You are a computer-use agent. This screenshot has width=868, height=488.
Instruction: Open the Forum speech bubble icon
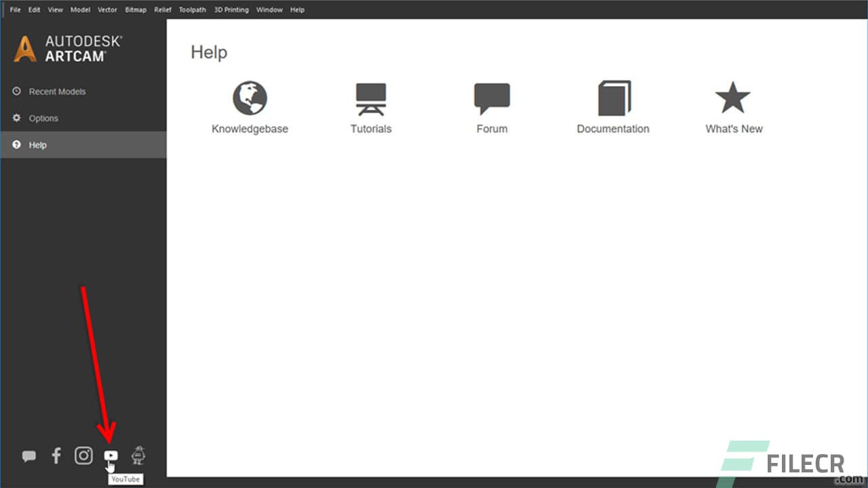click(x=491, y=97)
